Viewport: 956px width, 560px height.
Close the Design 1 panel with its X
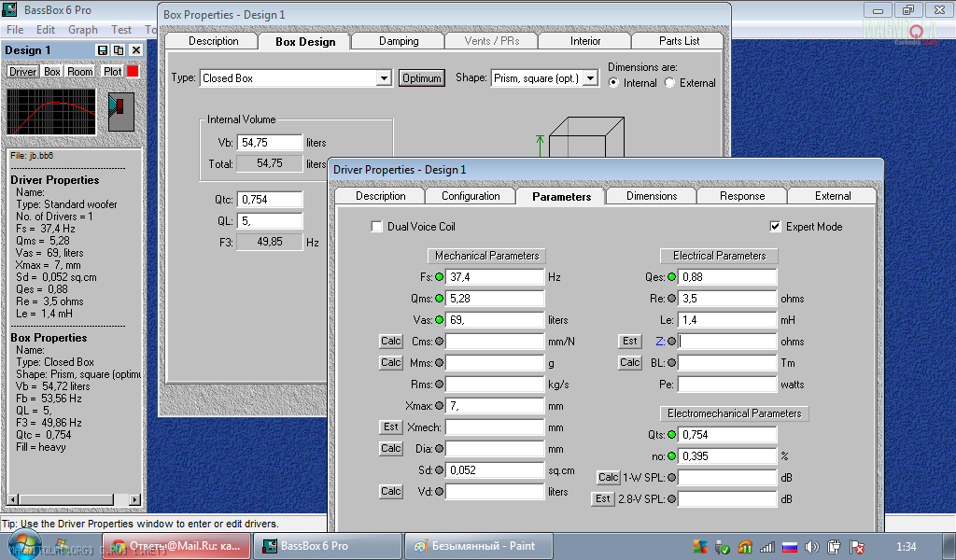(136, 50)
